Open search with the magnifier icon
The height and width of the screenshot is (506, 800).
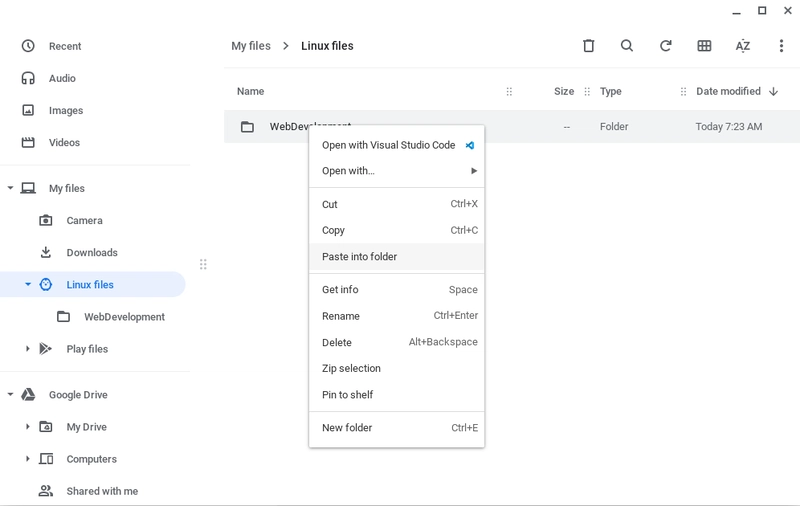pos(626,46)
